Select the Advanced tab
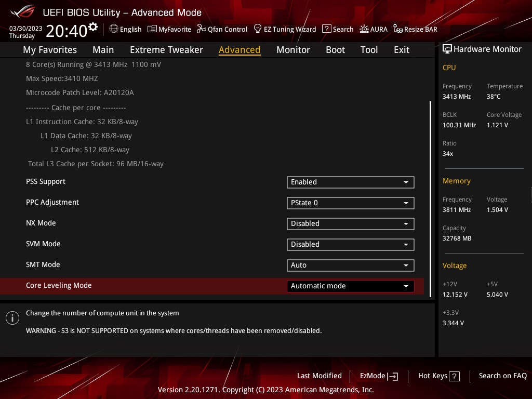 (x=240, y=50)
